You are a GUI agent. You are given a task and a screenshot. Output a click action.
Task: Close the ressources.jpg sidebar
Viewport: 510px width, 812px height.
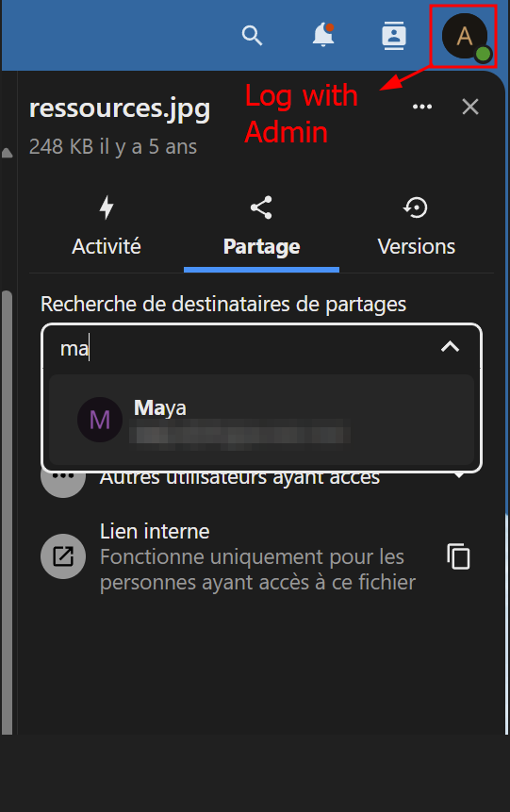470,107
